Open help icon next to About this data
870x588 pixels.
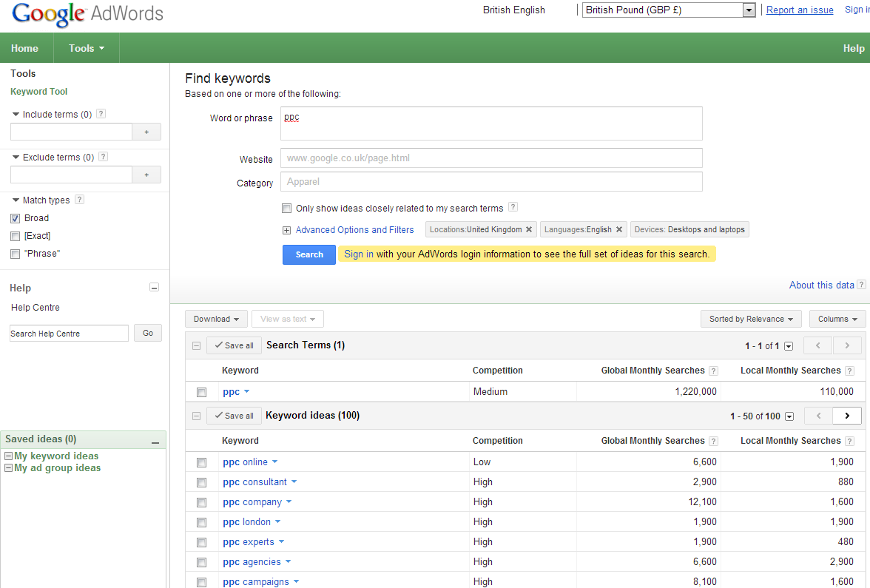point(861,285)
